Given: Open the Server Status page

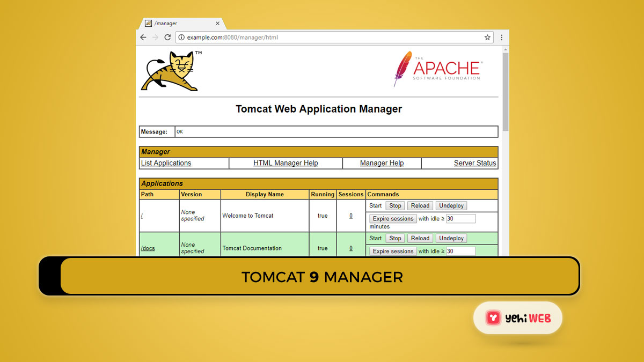Looking at the screenshot, I should click(474, 163).
